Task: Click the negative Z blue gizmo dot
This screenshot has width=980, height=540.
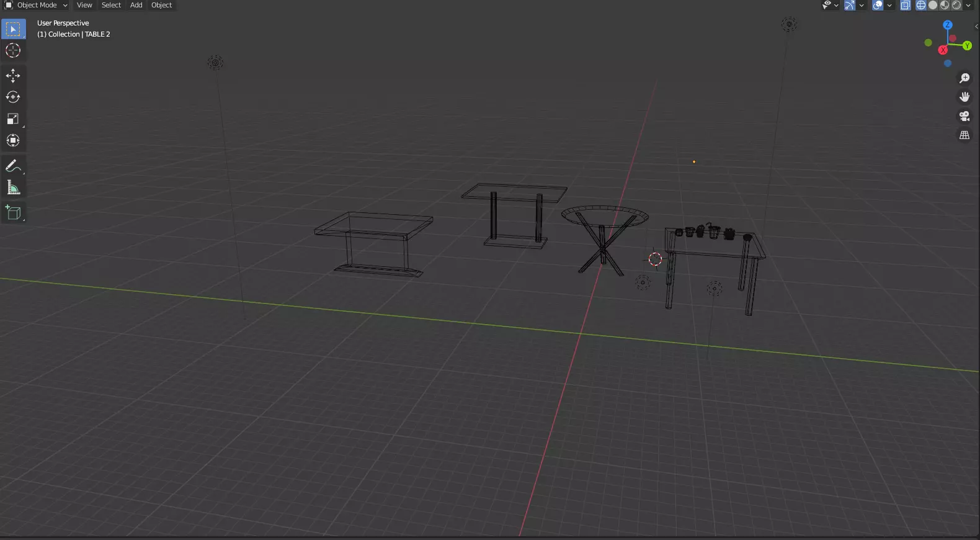Action: point(948,63)
